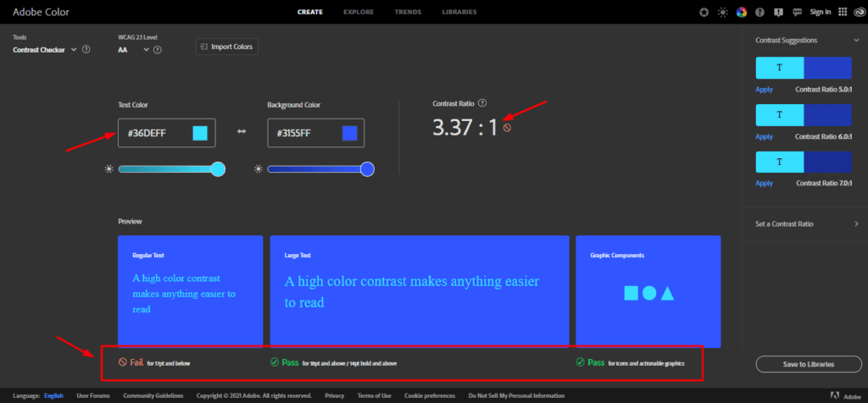This screenshot has height=403, width=868.
Task: Click the 6.0:1 suggestion color preview
Action: point(804,115)
